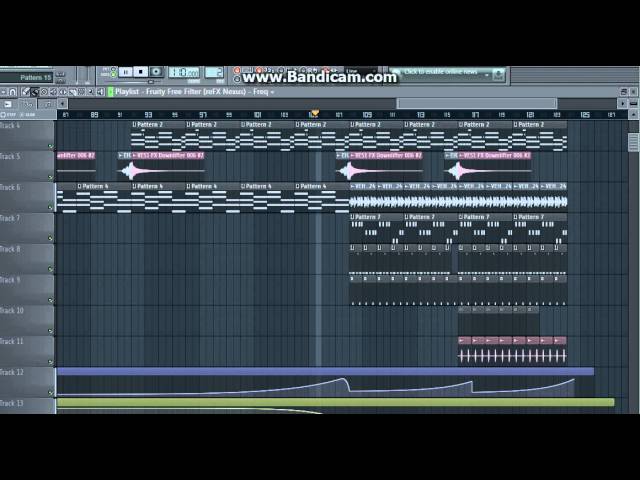Select the Mute tool in playlist toolbar
The width and height of the screenshot is (640, 480).
(53, 92)
